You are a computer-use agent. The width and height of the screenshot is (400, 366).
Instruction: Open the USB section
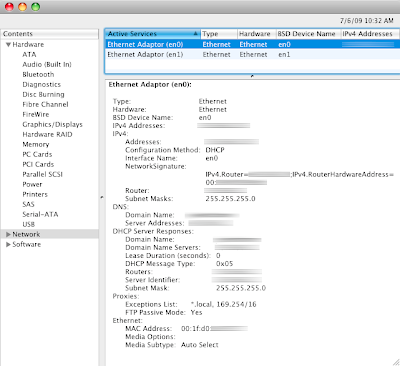(x=29, y=224)
